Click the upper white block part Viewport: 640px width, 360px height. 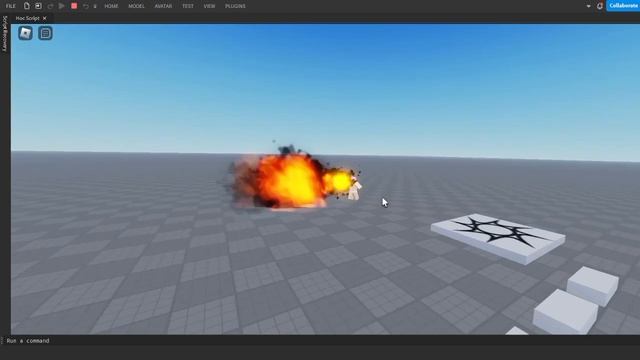click(x=593, y=286)
